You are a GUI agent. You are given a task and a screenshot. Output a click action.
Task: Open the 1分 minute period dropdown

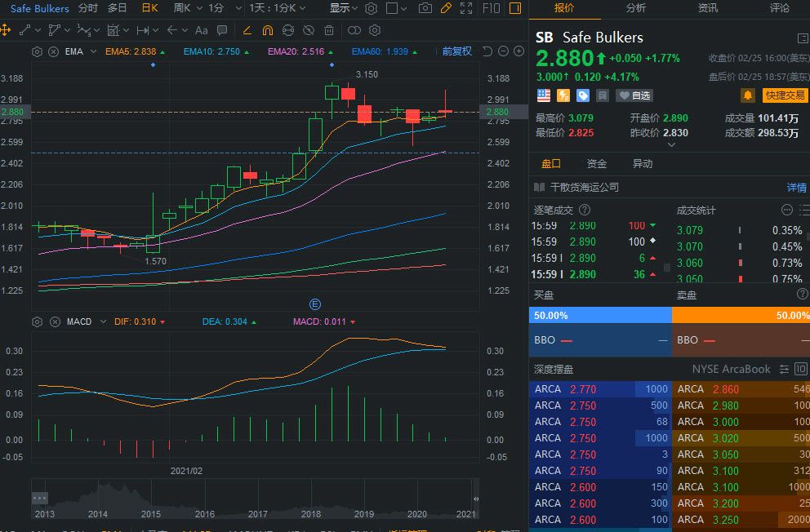(x=225, y=8)
